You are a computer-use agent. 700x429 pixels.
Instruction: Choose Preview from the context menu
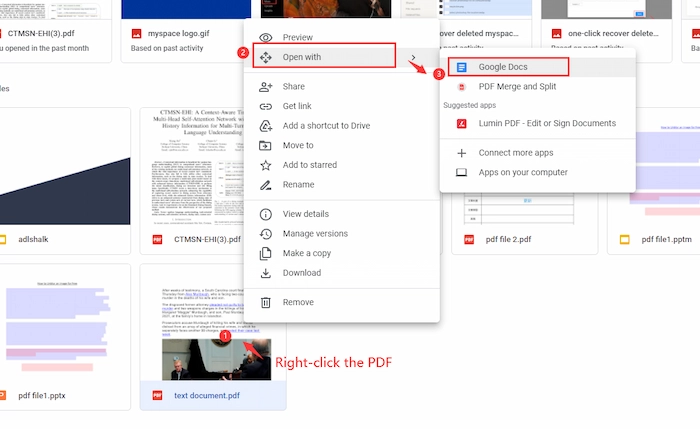click(x=342, y=37)
